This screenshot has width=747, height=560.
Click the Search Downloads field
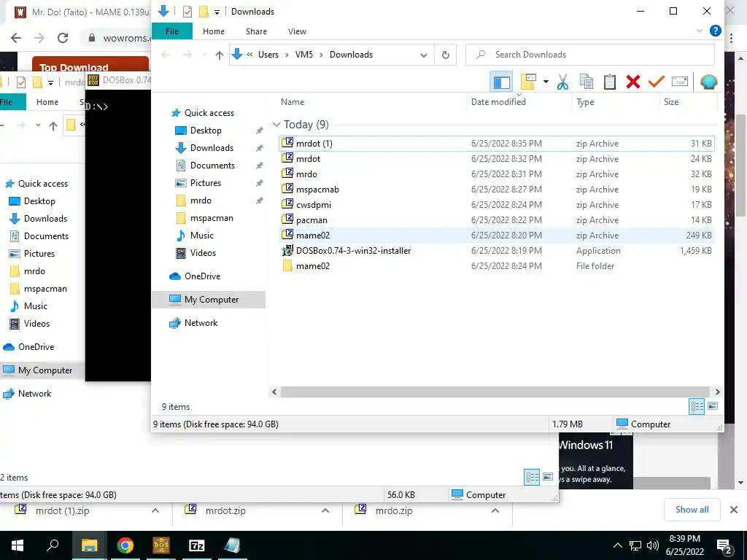click(589, 55)
